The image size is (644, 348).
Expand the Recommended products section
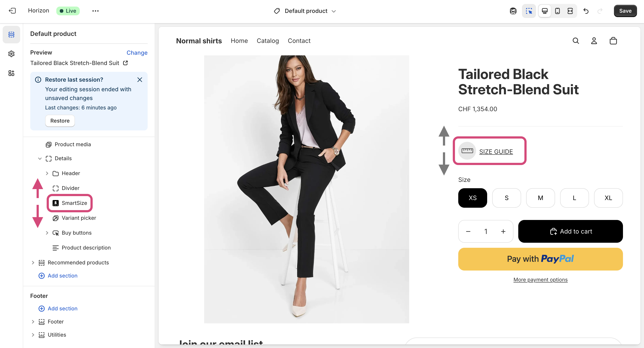(x=33, y=263)
